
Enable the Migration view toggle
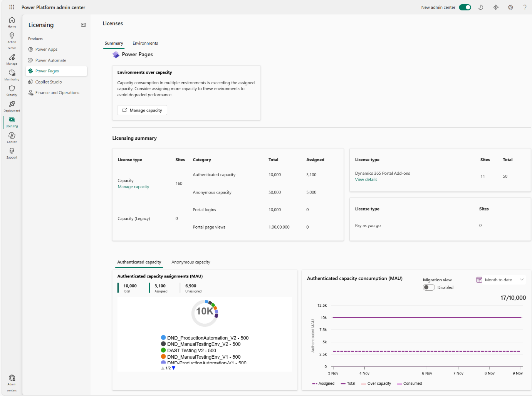428,287
